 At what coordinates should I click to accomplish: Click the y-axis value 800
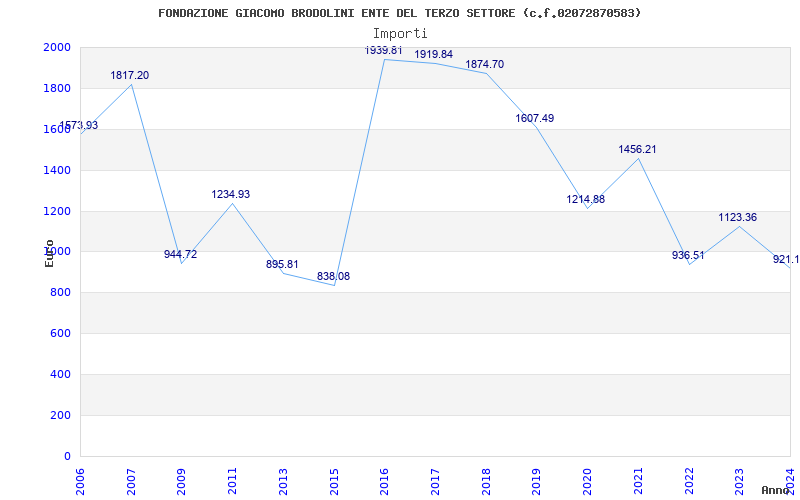pyautogui.click(x=62, y=292)
